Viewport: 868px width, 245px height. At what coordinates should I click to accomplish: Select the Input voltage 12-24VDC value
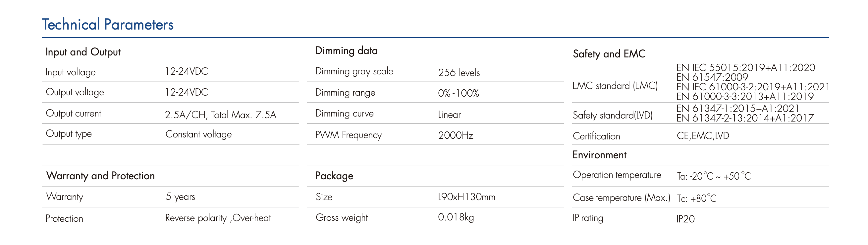[x=186, y=72]
